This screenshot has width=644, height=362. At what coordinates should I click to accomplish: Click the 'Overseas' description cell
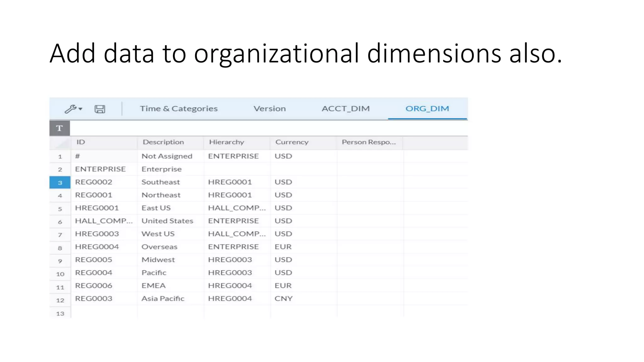(x=170, y=247)
